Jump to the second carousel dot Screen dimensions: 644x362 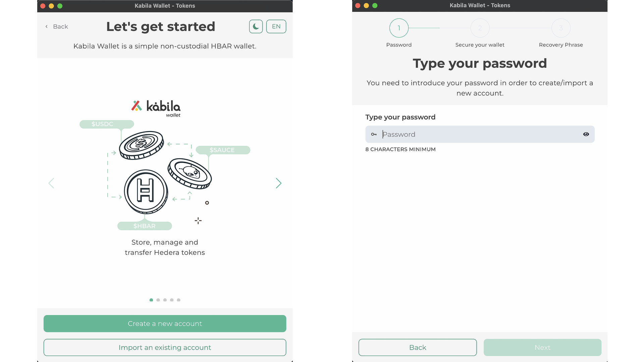click(x=158, y=300)
